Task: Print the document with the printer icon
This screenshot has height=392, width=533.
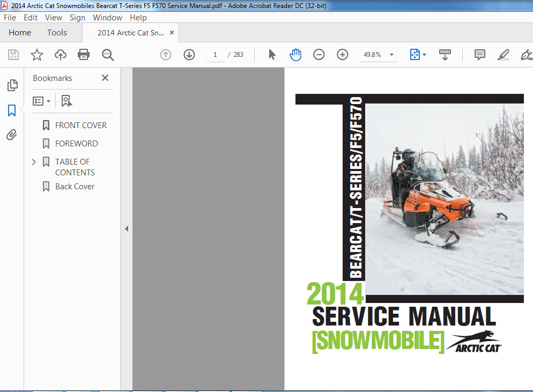Action: pyautogui.click(x=84, y=55)
